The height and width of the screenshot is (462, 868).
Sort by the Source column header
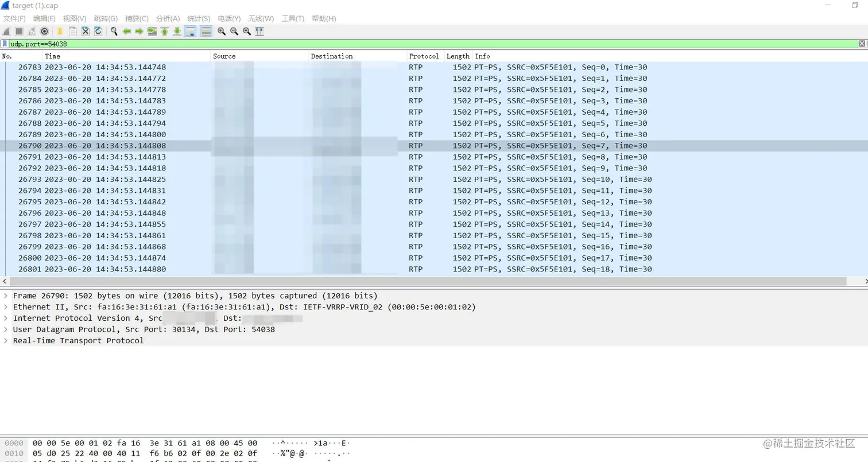click(260, 56)
